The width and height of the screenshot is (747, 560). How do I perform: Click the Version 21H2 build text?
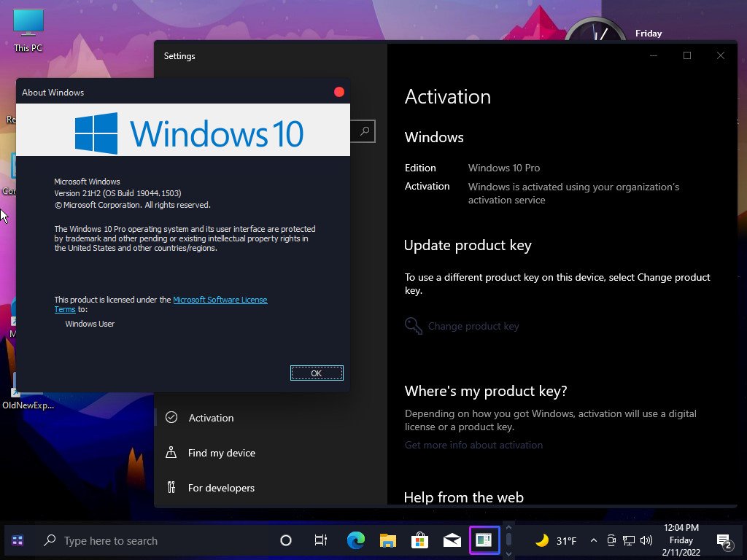click(117, 193)
